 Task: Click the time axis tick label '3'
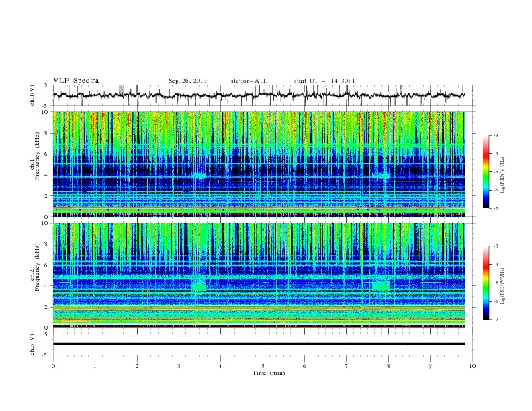(179, 366)
